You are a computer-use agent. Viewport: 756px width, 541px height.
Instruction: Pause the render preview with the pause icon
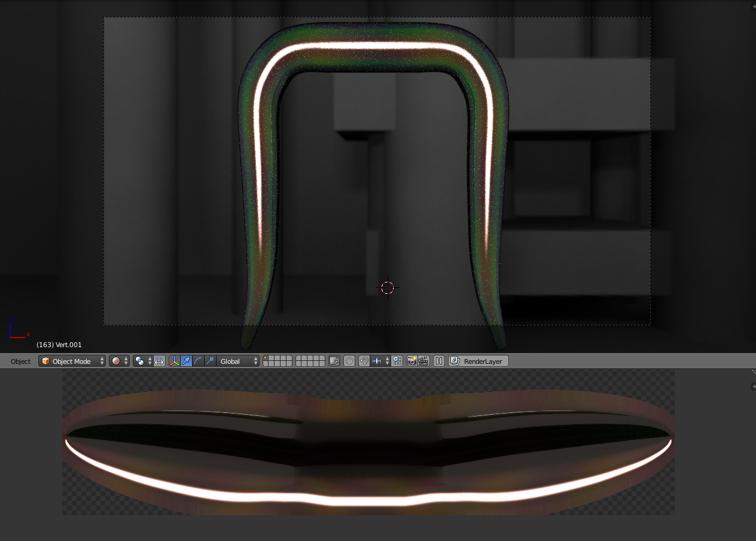point(439,361)
